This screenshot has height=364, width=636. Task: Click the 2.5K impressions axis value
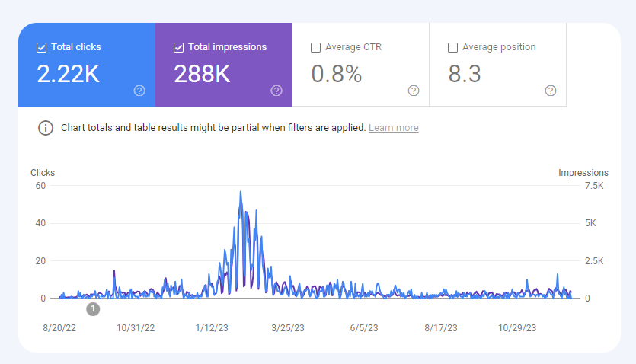point(594,261)
